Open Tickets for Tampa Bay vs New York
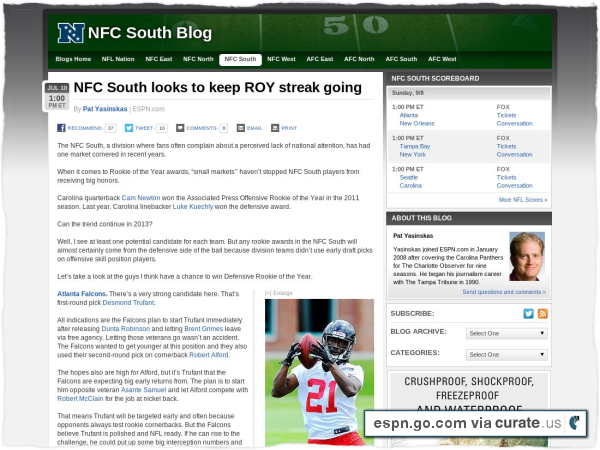The image size is (600, 450). (x=506, y=146)
